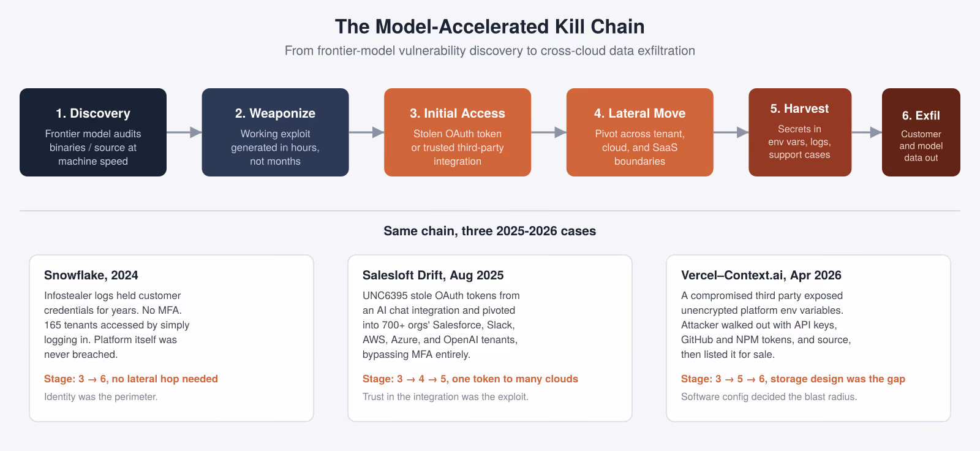Select the 4. Lateral Move box

point(639,132)
